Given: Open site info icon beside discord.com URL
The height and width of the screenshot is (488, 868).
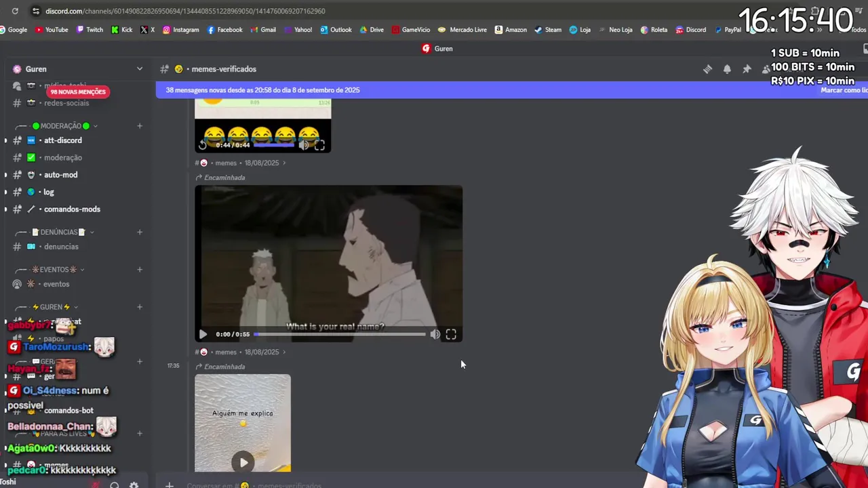Looking at the screenshot, I should tap(35, 11).
